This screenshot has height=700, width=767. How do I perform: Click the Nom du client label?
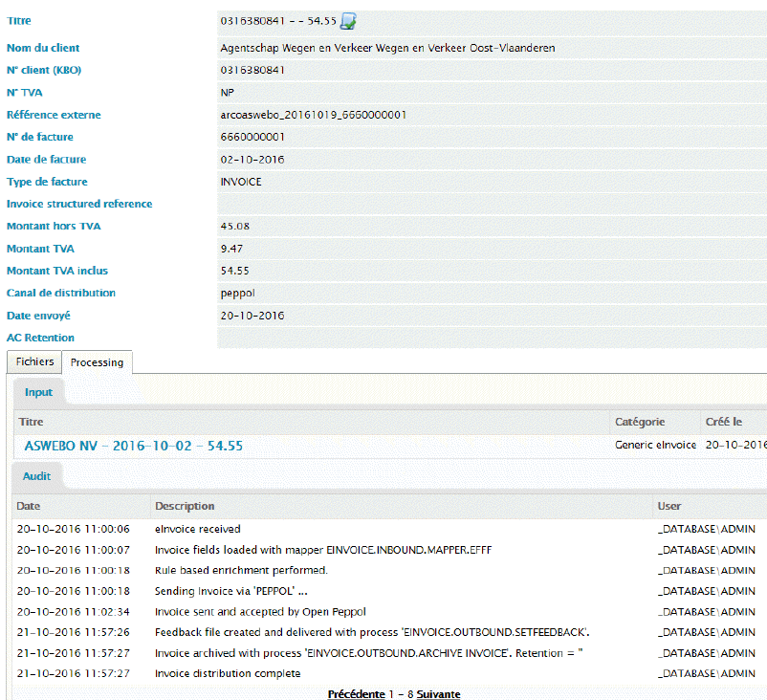[x=43, y=48]
